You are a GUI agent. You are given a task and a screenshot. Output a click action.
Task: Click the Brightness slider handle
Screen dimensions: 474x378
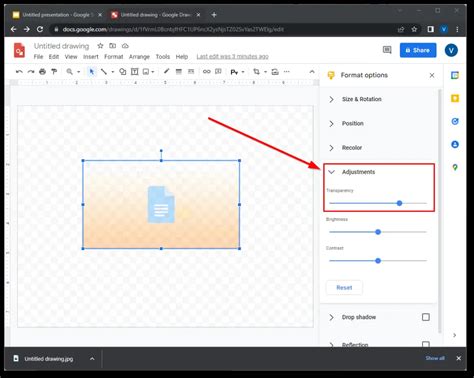click(378, 232)
